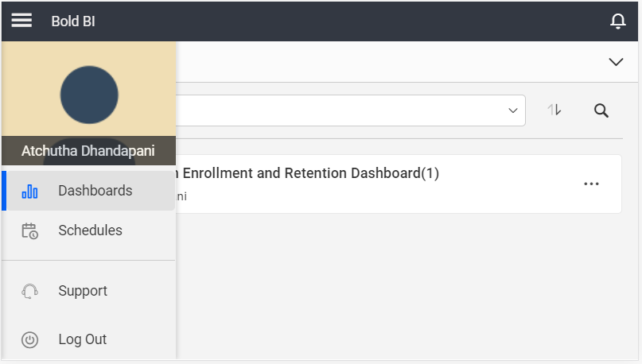Viewport: 642px width, 364px height.
Task: Click the Bold BI title
Action: coord(73,21)
